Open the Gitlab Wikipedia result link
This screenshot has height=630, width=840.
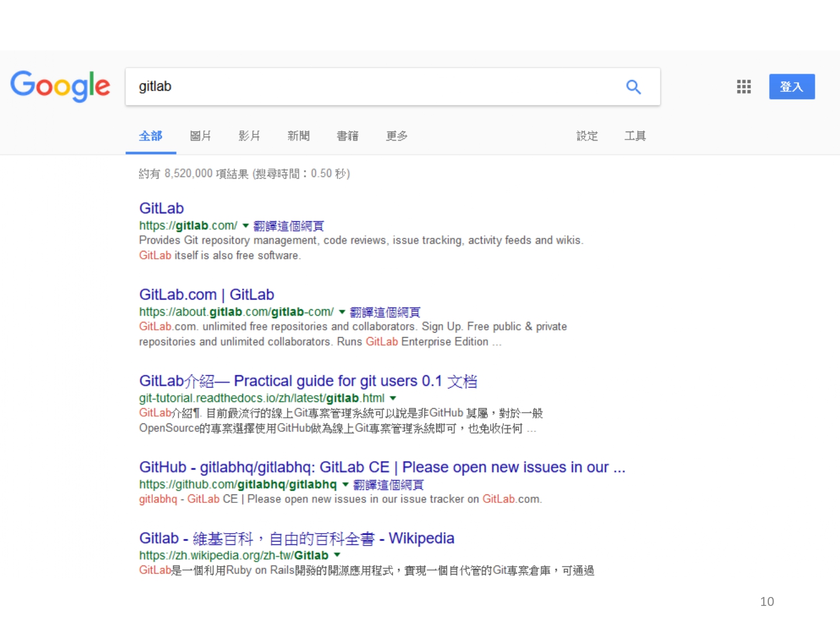pos(296,538)
